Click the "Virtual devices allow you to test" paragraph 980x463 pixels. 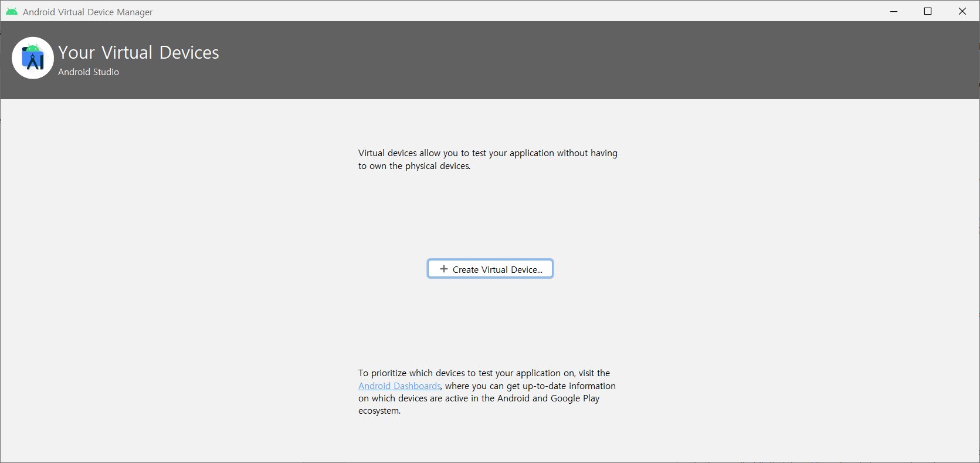(488, 159)
